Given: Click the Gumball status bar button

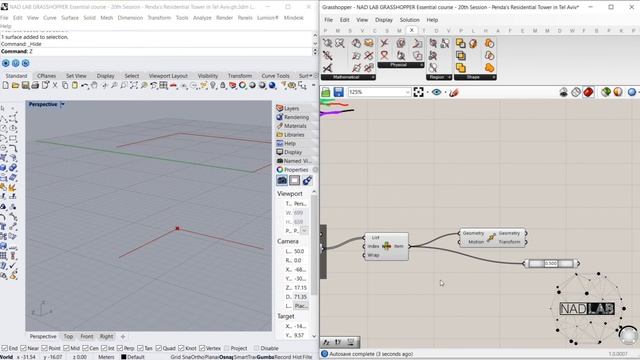Looking at the screenshot, I should (x=265, y=357).
